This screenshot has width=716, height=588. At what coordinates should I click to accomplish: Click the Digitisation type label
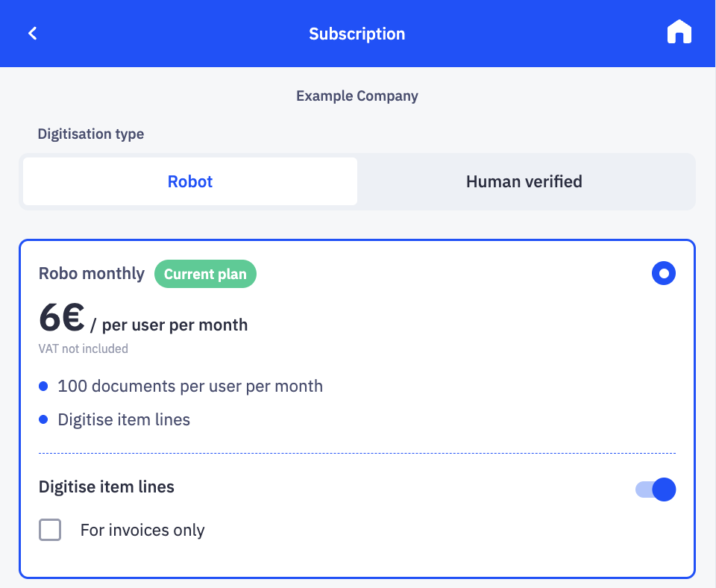pos(91,134)
